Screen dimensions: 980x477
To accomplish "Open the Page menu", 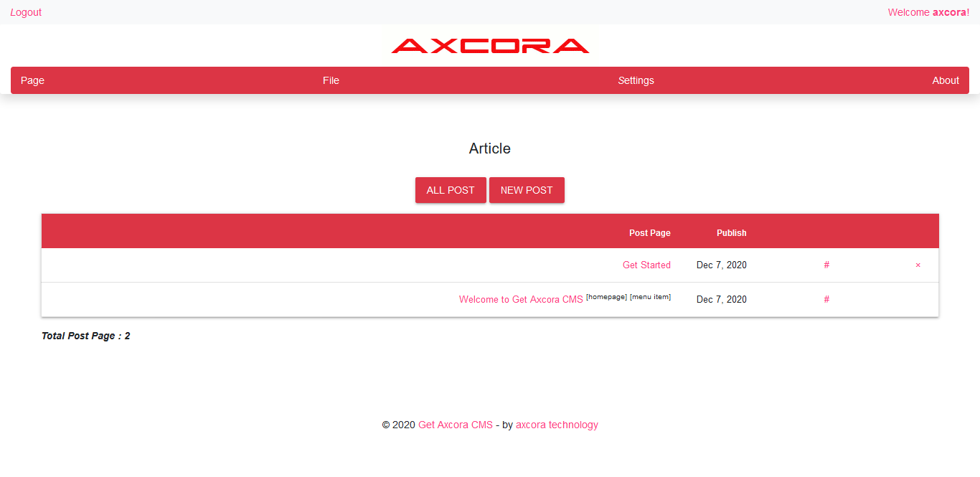I will [32, 80].
